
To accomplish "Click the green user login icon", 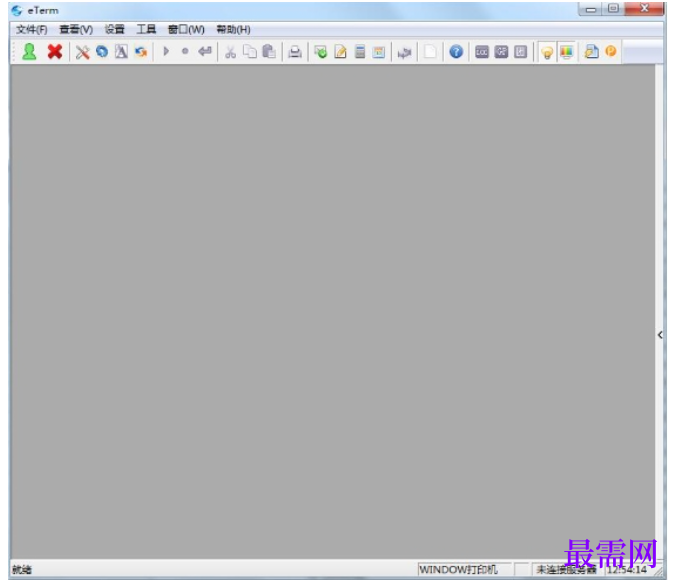I will [x=29, y=52].
